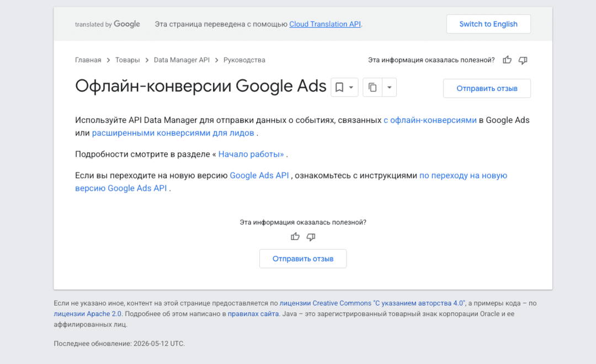596x364 pixels.
Task: Open лицензии Apache 2.0 link
Action: click(x=87, y=314)
